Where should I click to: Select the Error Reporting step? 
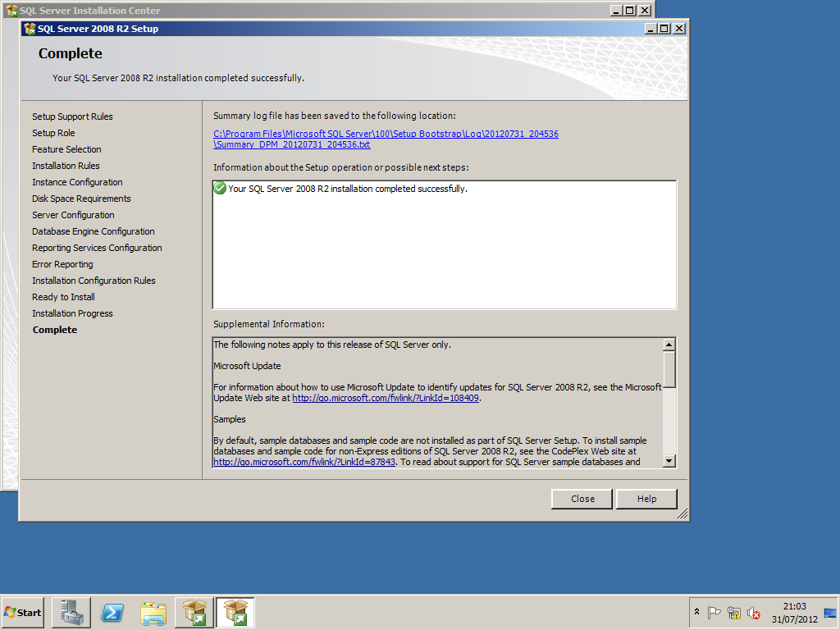point(62,264)
